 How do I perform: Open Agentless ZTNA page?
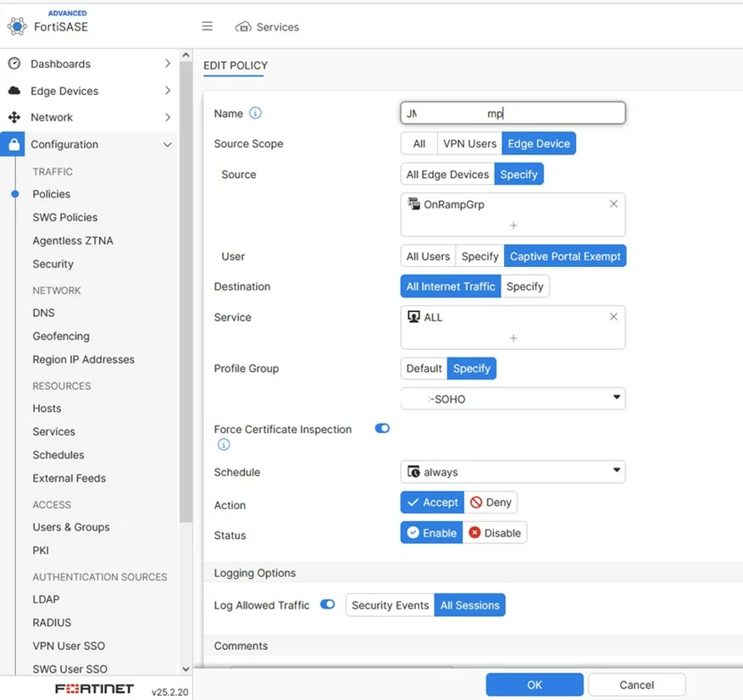pos(73,241)
